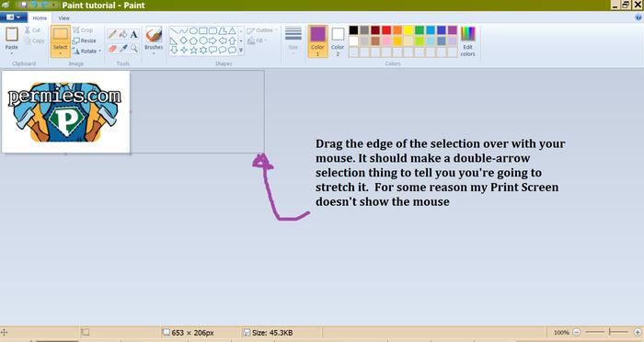
Task: Activate the Text tool
Action: click(x=134, y=35)
